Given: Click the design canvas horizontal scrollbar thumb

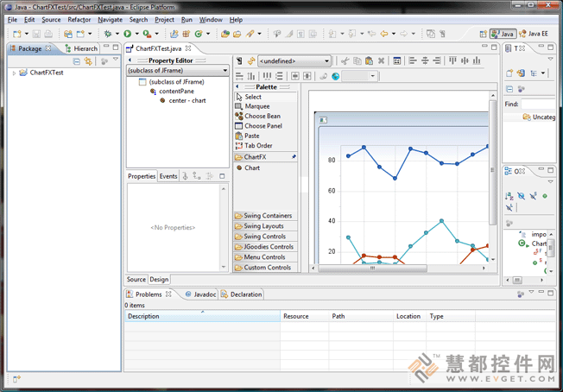Looking at the screenshot, I should point(372,269).
